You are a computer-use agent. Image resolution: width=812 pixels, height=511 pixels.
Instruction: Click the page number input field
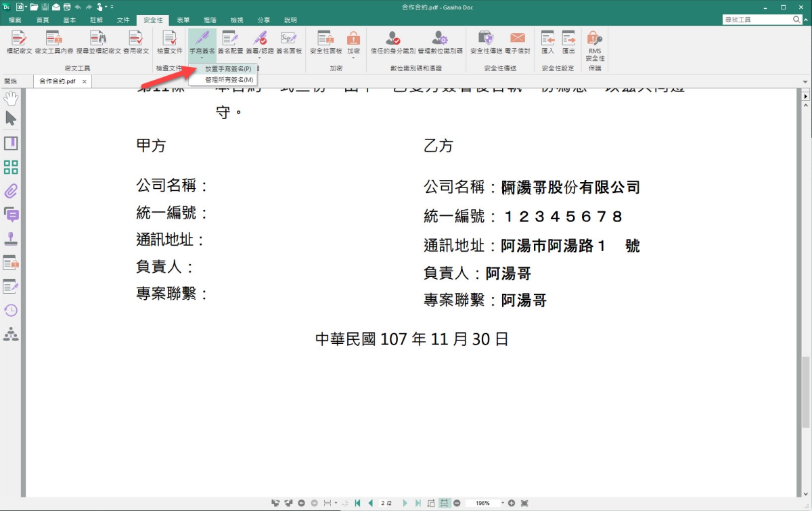coord(387,504)
